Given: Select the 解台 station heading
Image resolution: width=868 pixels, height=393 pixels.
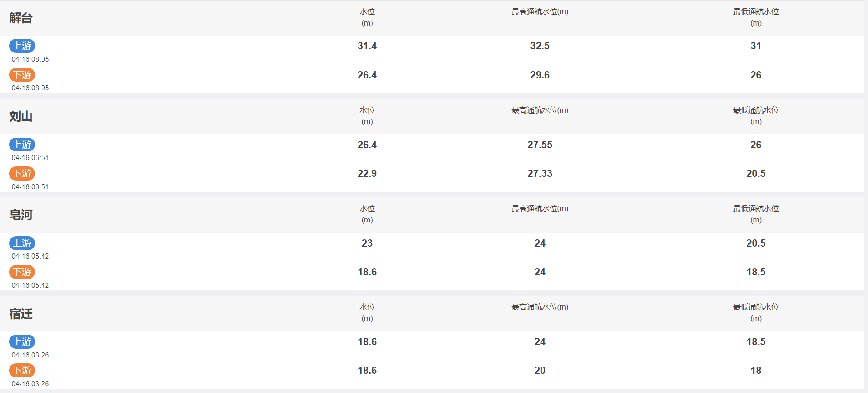Looking at the screenshot, I should pyautogui.click(x=21, y=18).
